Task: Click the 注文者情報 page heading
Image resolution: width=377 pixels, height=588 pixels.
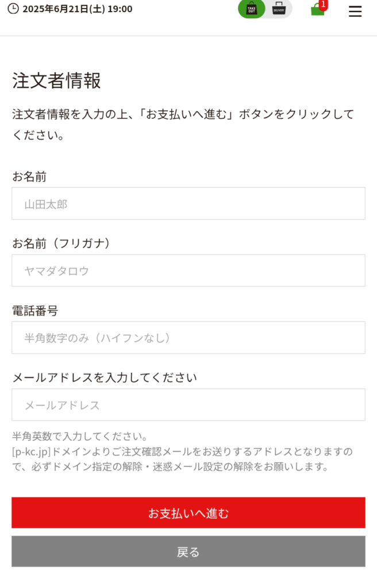Action: pyautogui.click(x=56, y=80)
